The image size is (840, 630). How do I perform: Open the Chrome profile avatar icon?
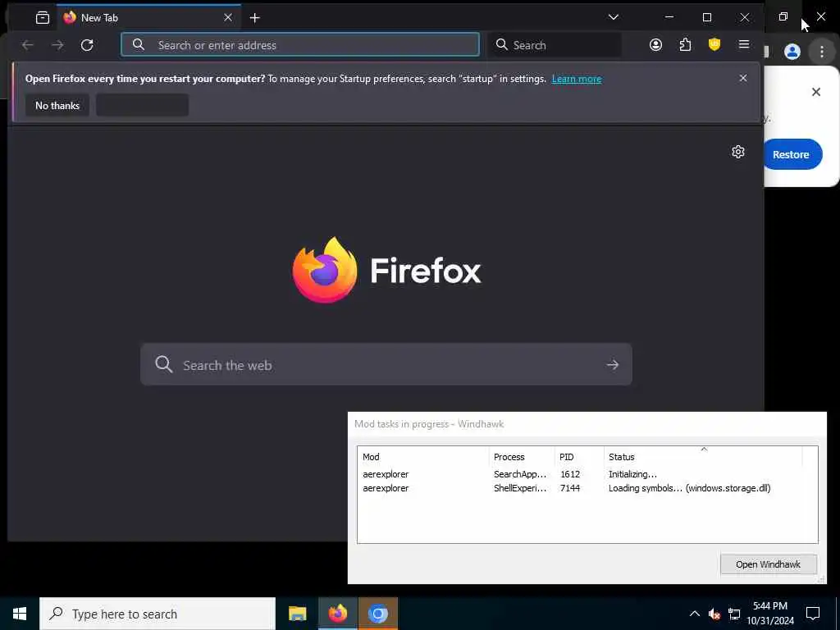(x=792, y=52)
